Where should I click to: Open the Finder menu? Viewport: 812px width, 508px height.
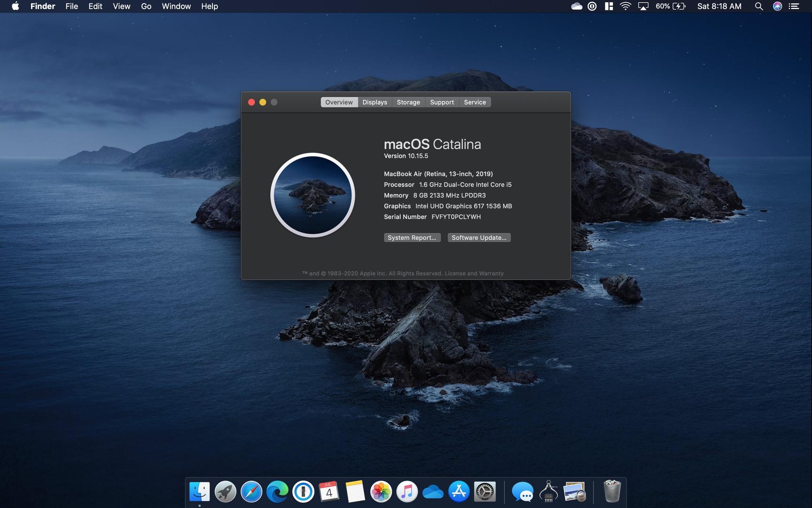(43, 6)
